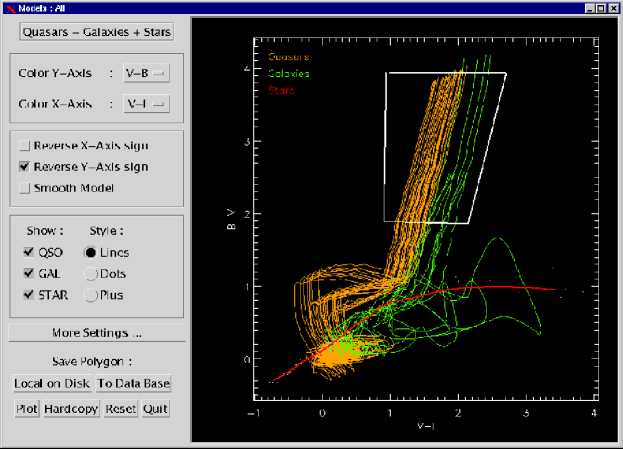Click the window menu icon in title bar

pos(11,8)
